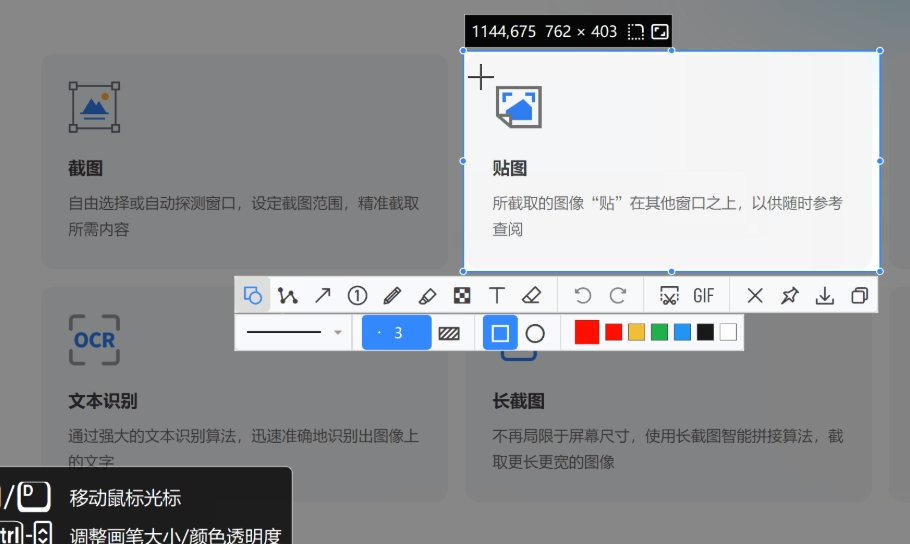
Task: Select the shapes drawing tool
Action: click(x=253, y=295)
